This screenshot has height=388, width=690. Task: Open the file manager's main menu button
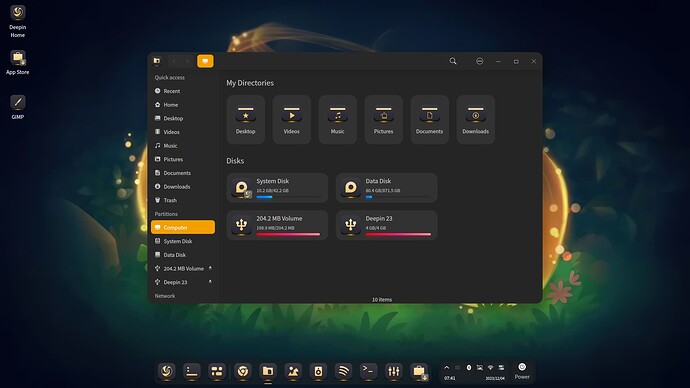click(480, 61)
